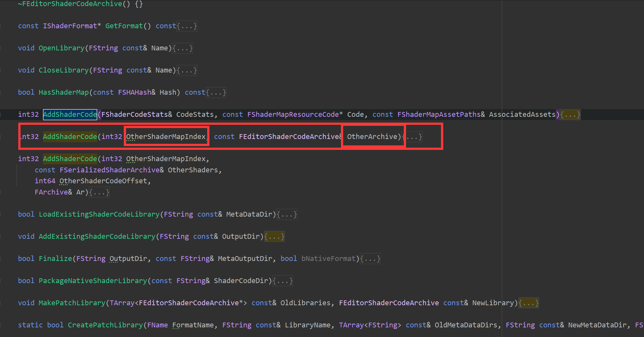
Task: Expand folded body of first AddShaderCode overload
Action: (570, 115)
